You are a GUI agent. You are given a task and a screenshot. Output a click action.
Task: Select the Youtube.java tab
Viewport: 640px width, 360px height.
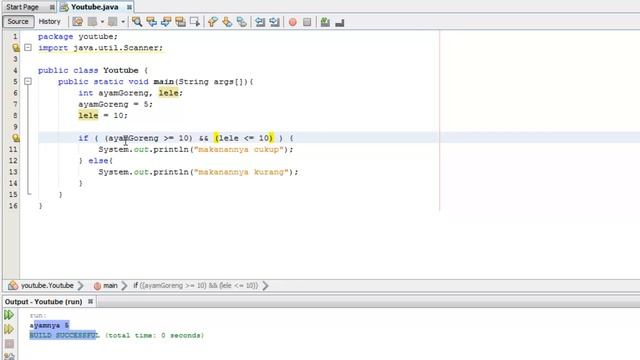pos(95,7)
